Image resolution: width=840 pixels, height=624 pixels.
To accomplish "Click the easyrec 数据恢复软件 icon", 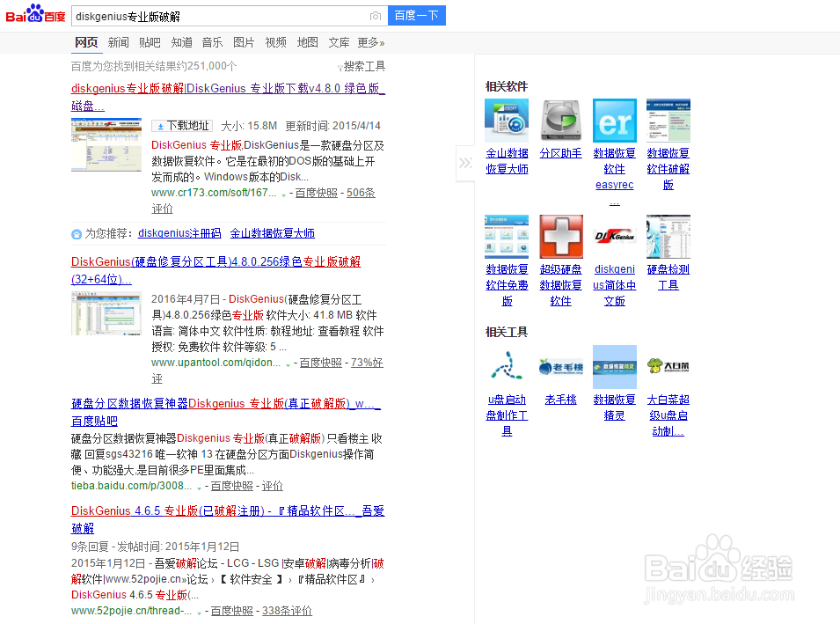I will coord(615,121).
